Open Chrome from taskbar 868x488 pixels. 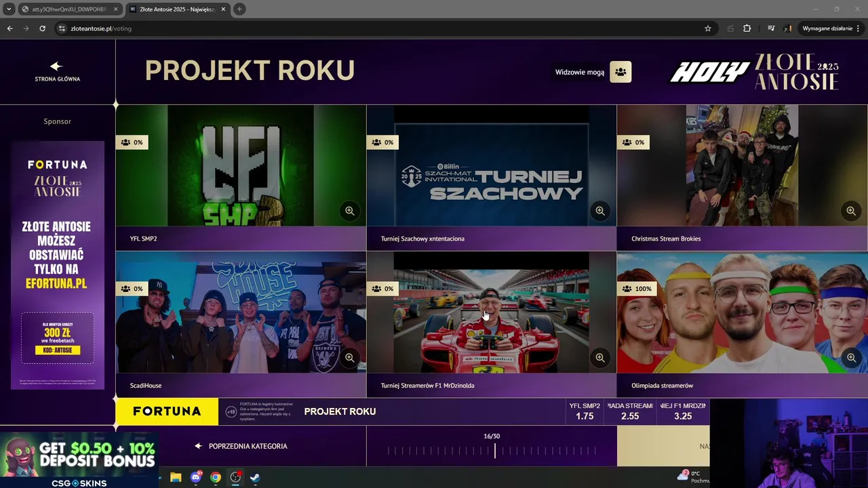216,477
